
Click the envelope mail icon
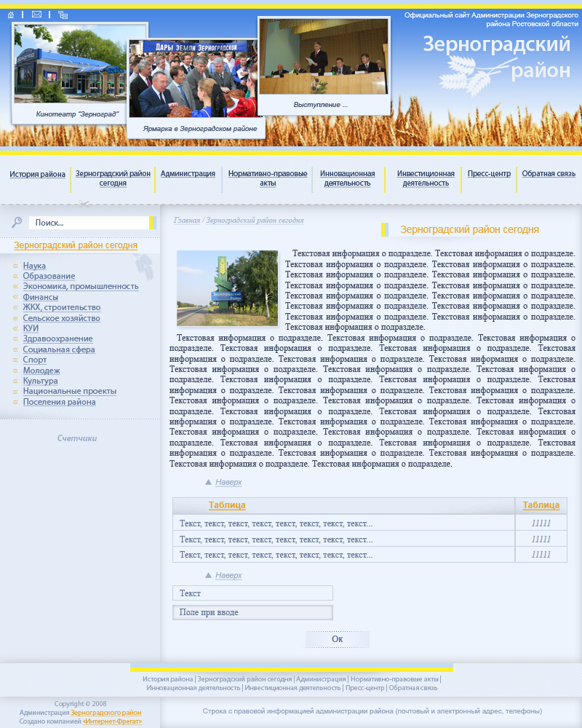pos(36,15)
